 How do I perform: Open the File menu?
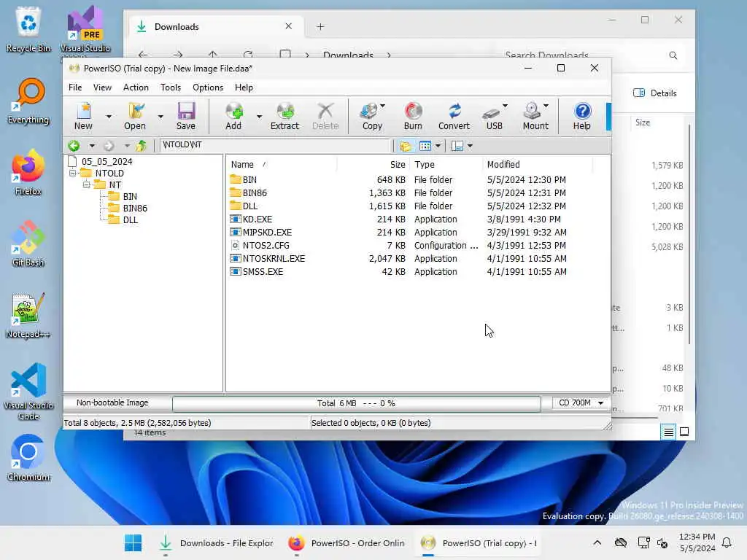(75, 87)
